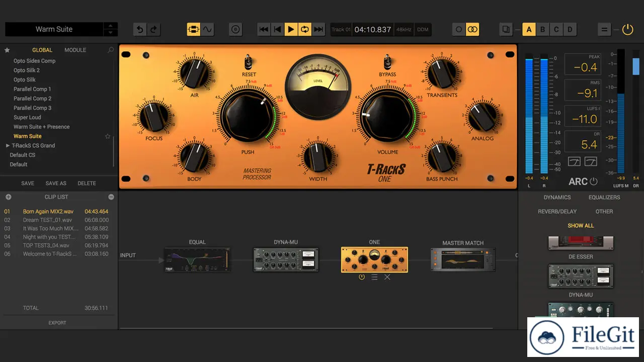Click SHOW ALL modules

[581, 226]
